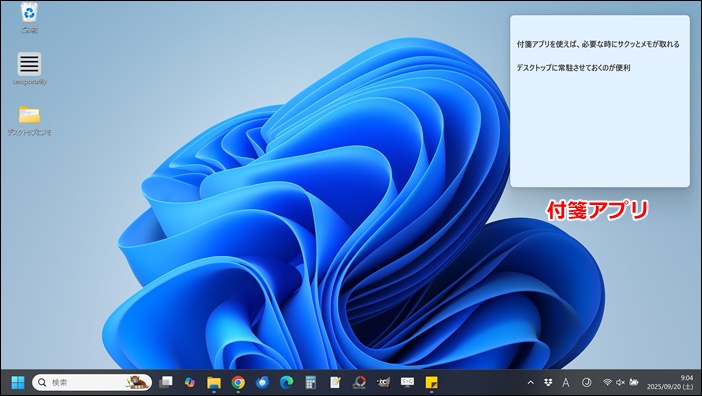
Task: Open the clock showing 9:04
Action: [670, 383]
